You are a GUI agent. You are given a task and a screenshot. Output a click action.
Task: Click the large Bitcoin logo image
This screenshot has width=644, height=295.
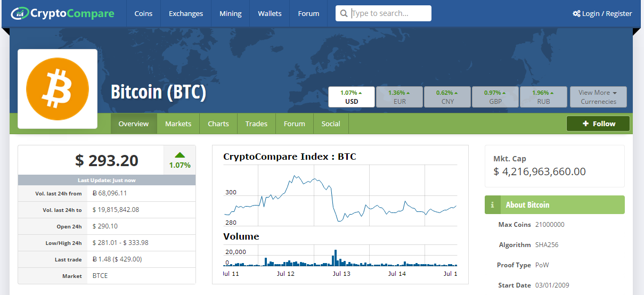click(x=58, y=89)
